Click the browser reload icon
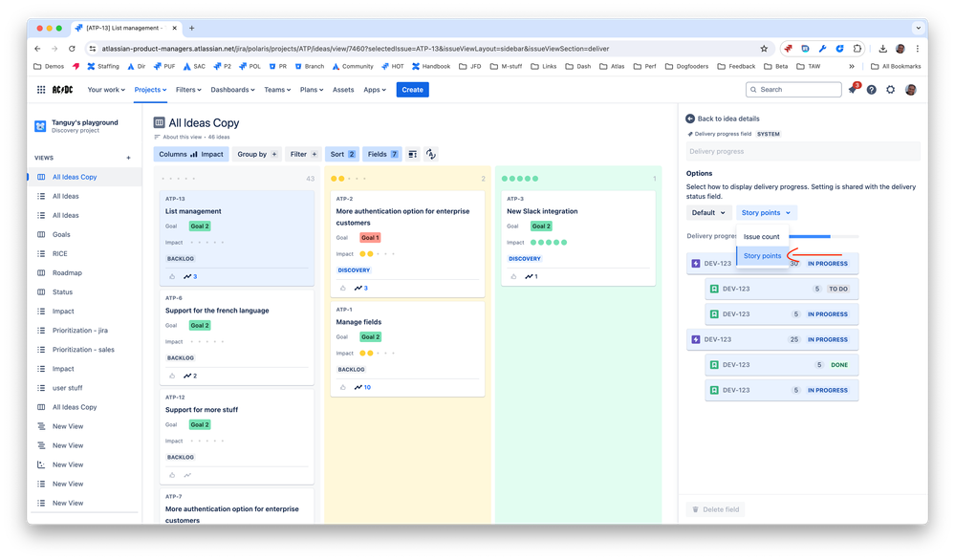Image resolution: width=955 pixels, height=560 pixels. click(72, 49)
